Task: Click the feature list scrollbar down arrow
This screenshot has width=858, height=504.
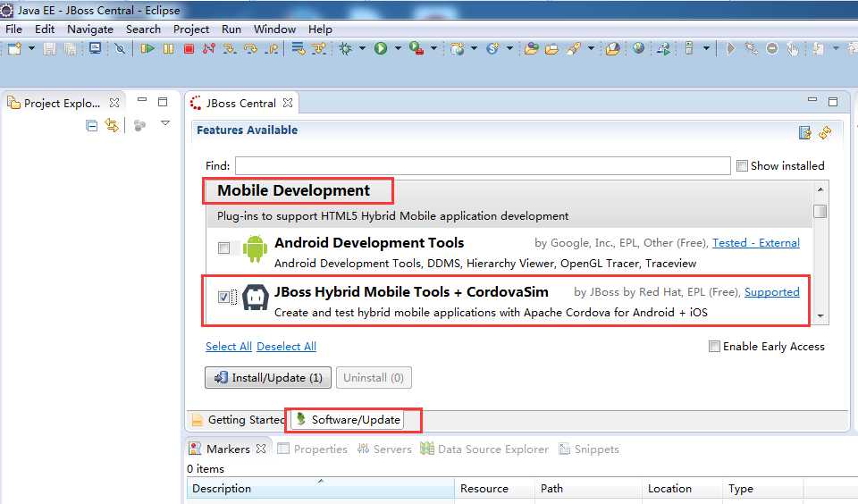Action: click(x=820, y=315)
